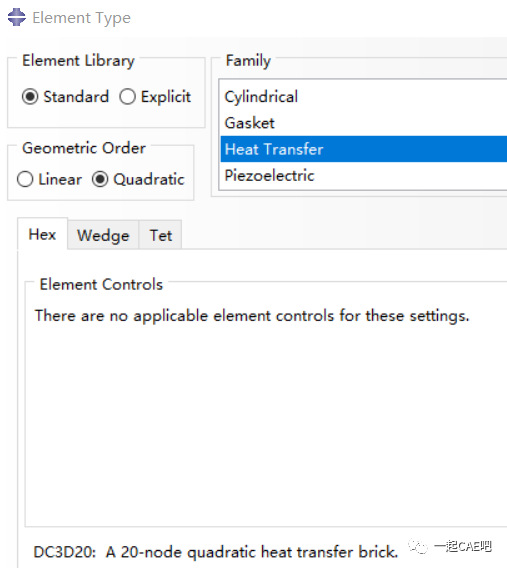Viewport: 507px width, 568px height.
Task: Click the Element Library group label
Action: point(78,60)
